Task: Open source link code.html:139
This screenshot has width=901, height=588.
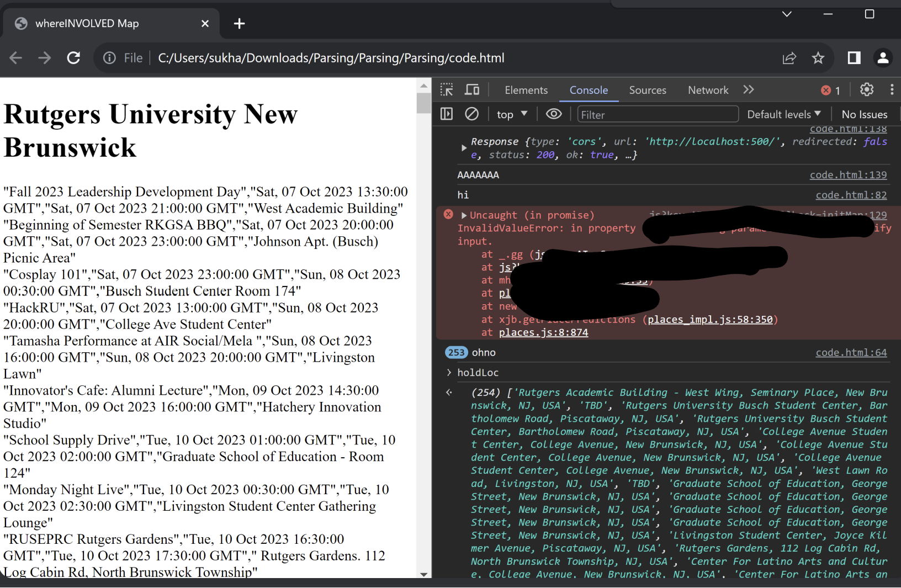Action: 848,175
